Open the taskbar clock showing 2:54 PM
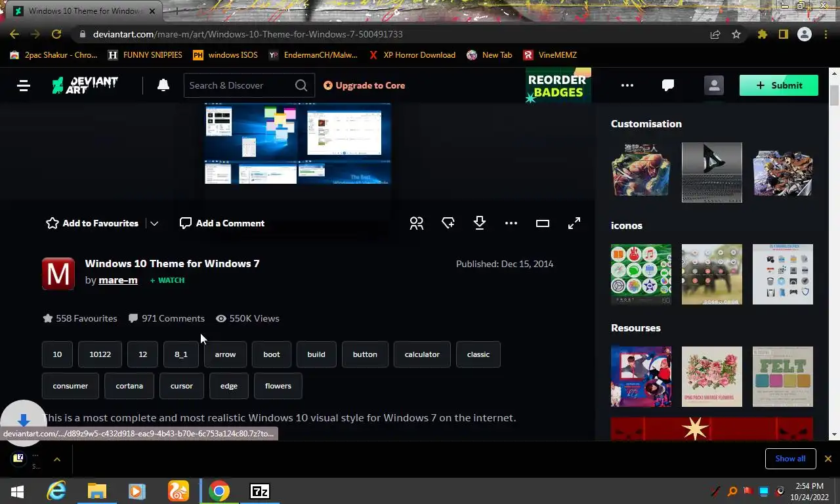Image resolution: width=840 pixels, height=504 pixels. click(x=809, y=492)
